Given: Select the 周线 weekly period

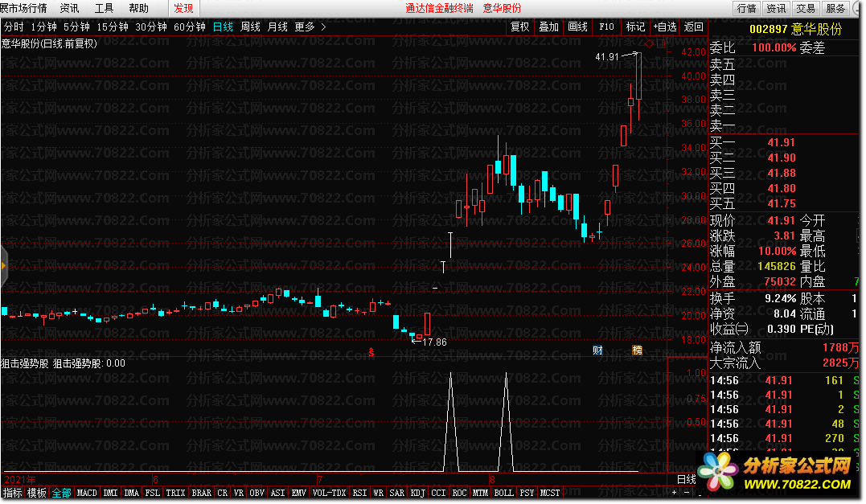Looking at the screenshot, I should click(250, 27).
